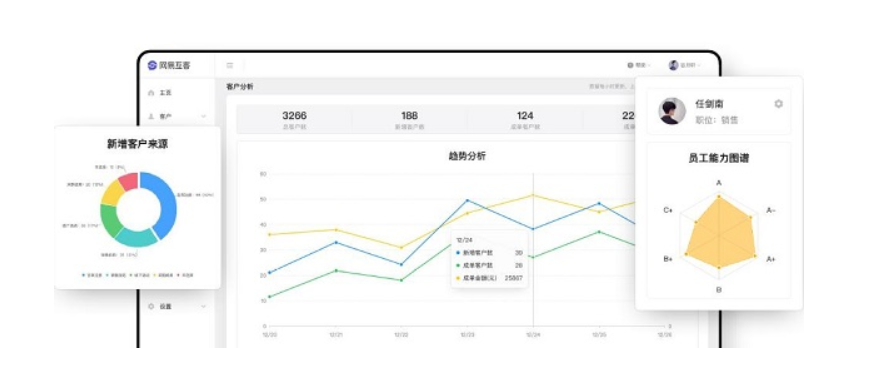Viewport: 874px width, 380px height.
Task: Open the 客户 sidebar menu item
Action: point(160,116)
